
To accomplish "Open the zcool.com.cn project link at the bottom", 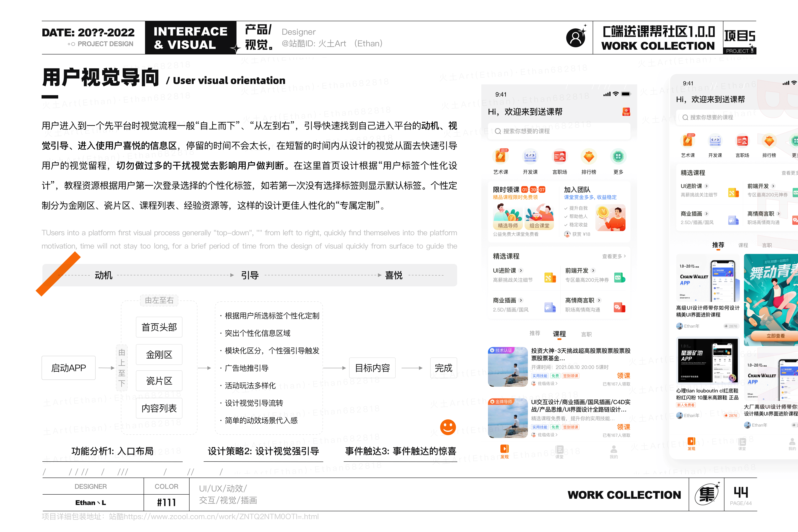I will [221, 516].
